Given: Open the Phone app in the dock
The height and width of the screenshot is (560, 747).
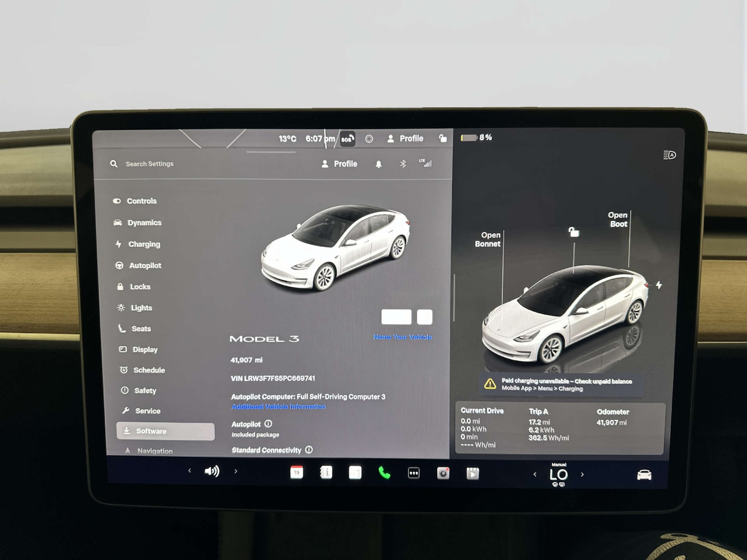Looking at the screenshot, I should point(383,472).
